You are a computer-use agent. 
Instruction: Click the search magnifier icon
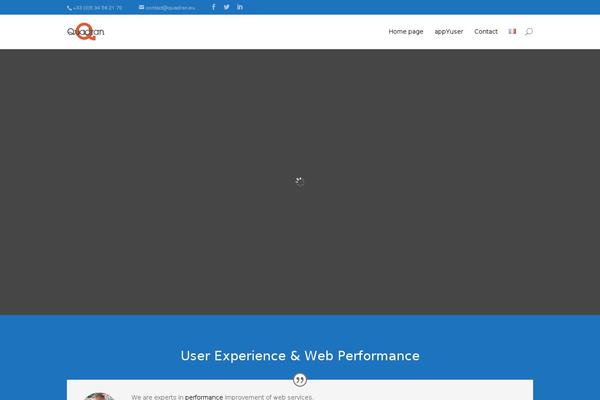pos(529,31)
